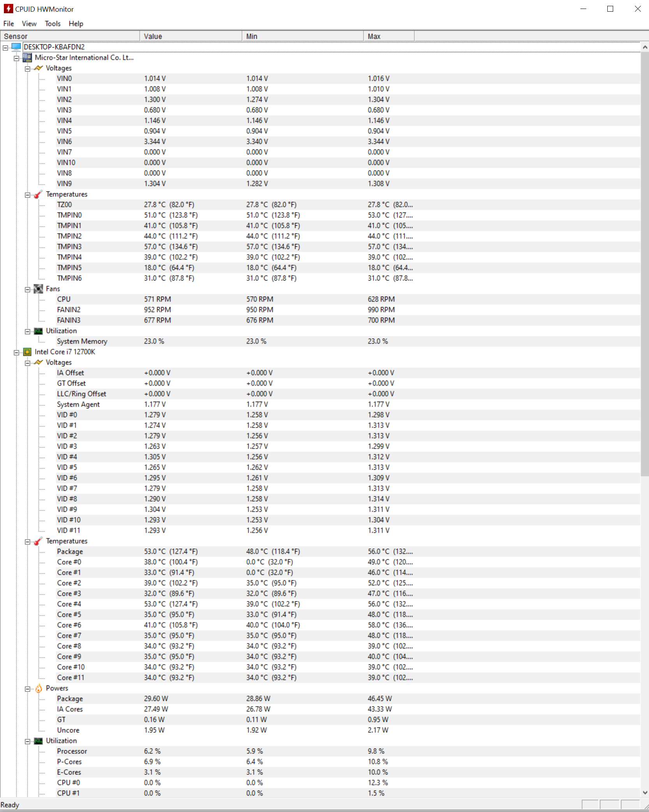
Task: Collapse the motherboard Voltages group
Action: (x=27, y=69)
